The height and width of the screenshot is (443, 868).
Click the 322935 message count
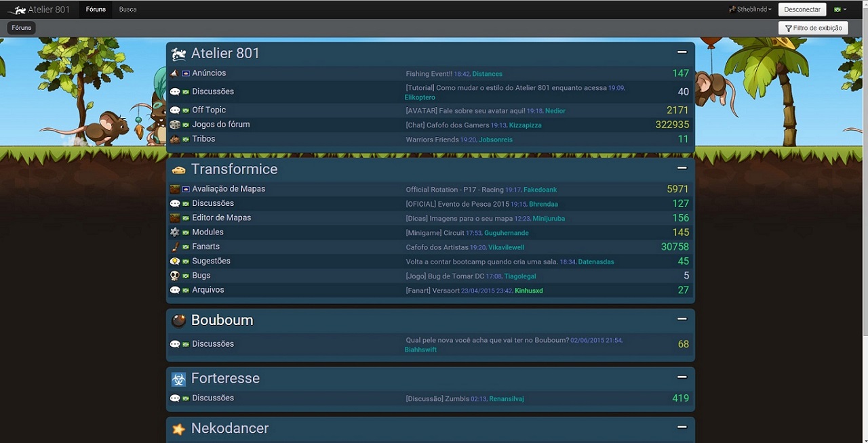point(672,125)
